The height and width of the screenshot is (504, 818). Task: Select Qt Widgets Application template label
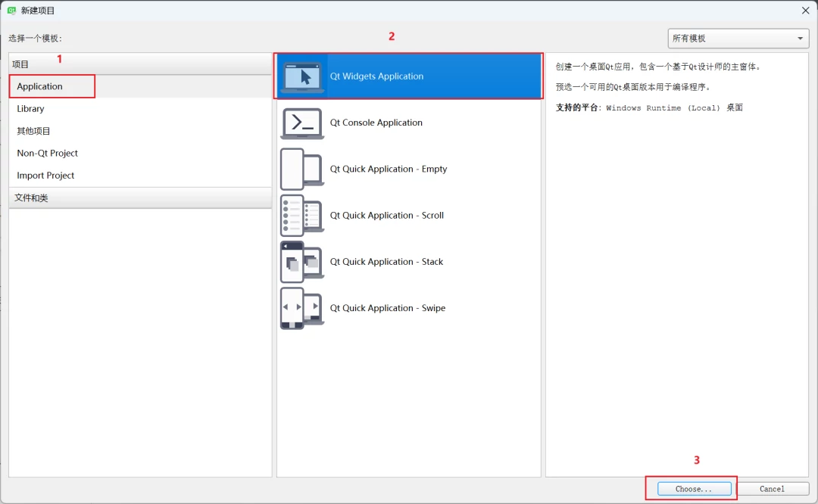coord(376,76)
